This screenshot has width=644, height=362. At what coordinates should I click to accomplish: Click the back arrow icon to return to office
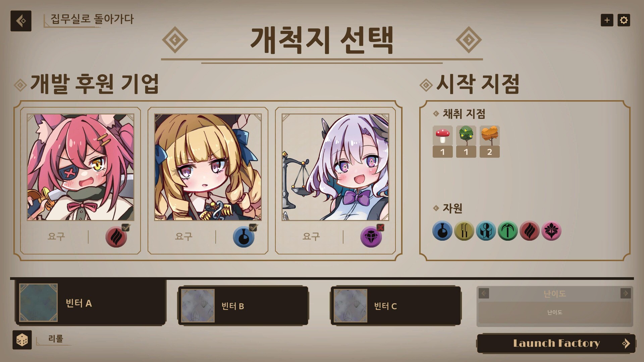21,21
